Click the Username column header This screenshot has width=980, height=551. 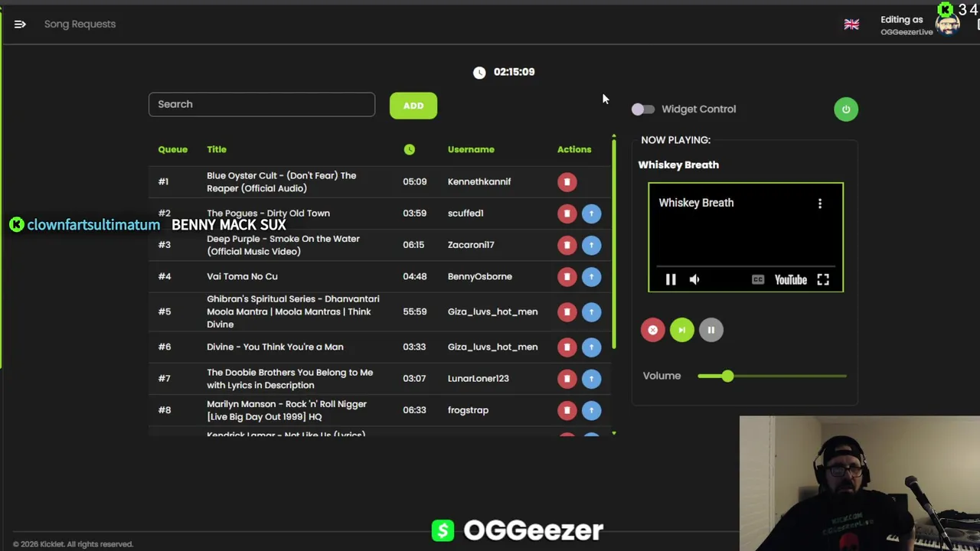471,149
